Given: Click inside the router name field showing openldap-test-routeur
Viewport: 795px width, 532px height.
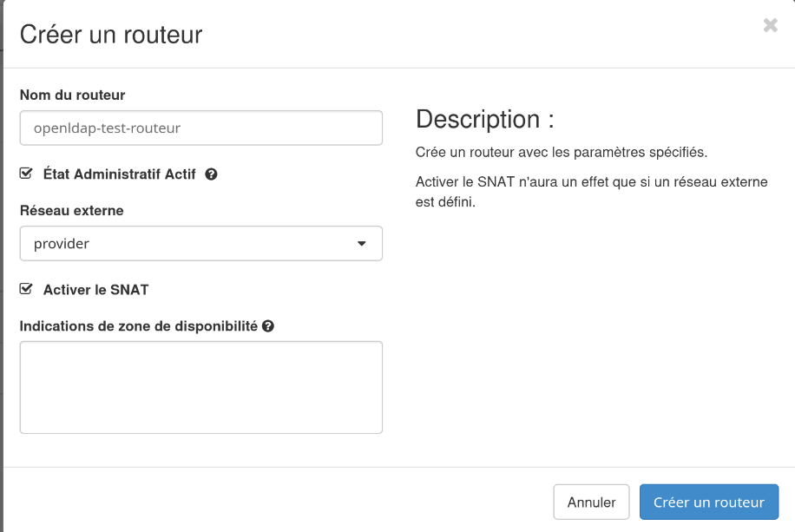Looking at the screenshot, I should (200, 128).
